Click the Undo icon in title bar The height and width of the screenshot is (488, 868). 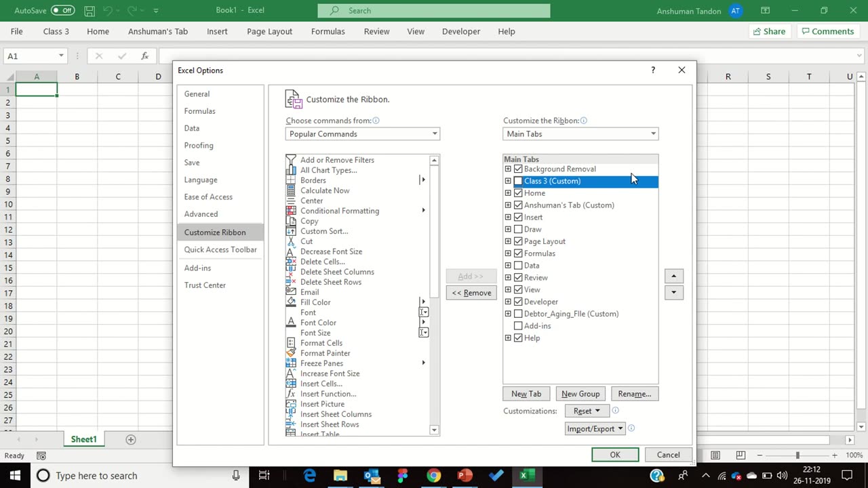pyautogui.click(x=107, y=11)
